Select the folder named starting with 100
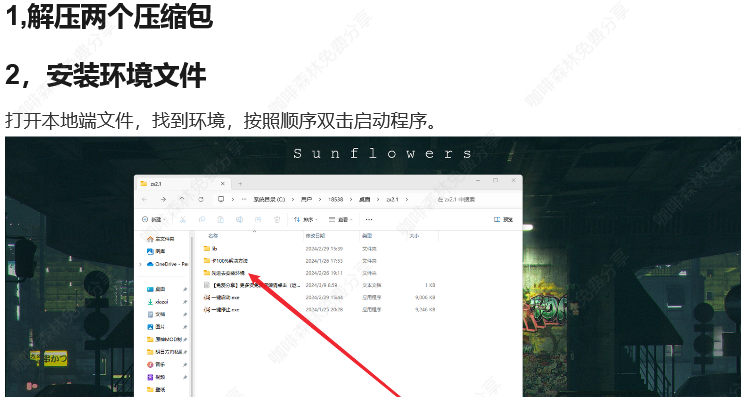Viewport: 741px width, 397px height. (226, 260)
